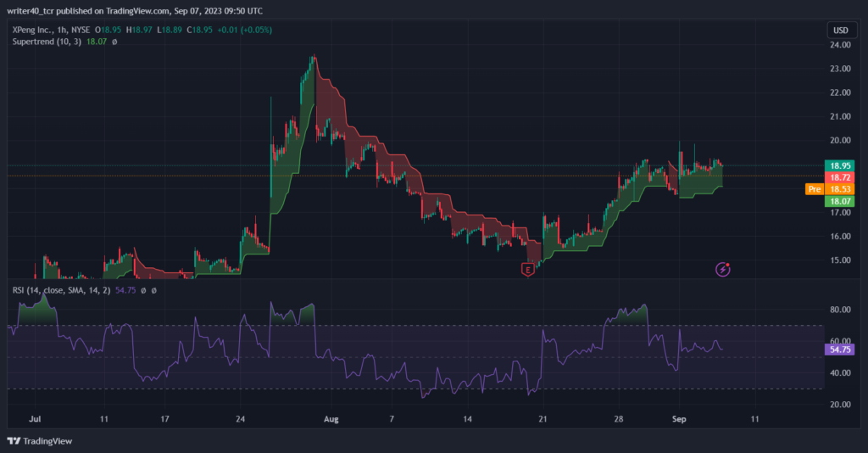Click the orange Pre 18.53 price label
Viewport: 868px width, 453px height.
pos(830,189)
